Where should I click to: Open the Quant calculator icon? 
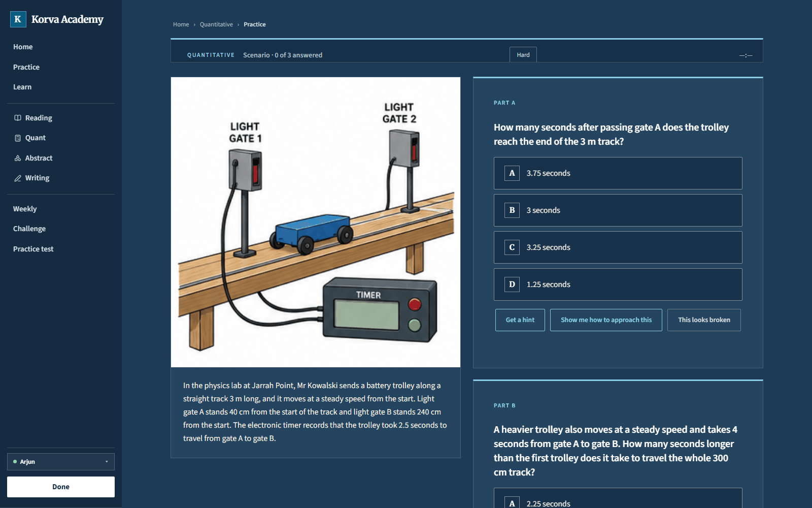(x=18, y=138)
